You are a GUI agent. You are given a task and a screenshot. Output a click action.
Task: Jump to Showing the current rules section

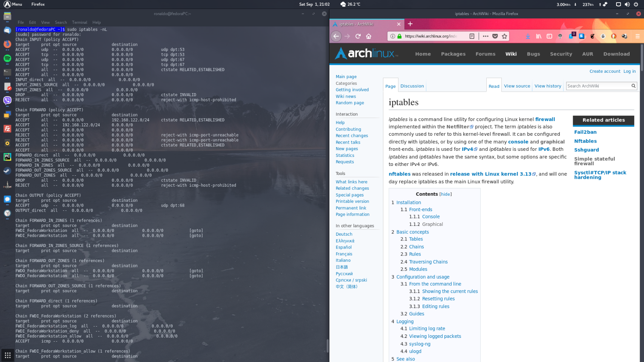450,291
